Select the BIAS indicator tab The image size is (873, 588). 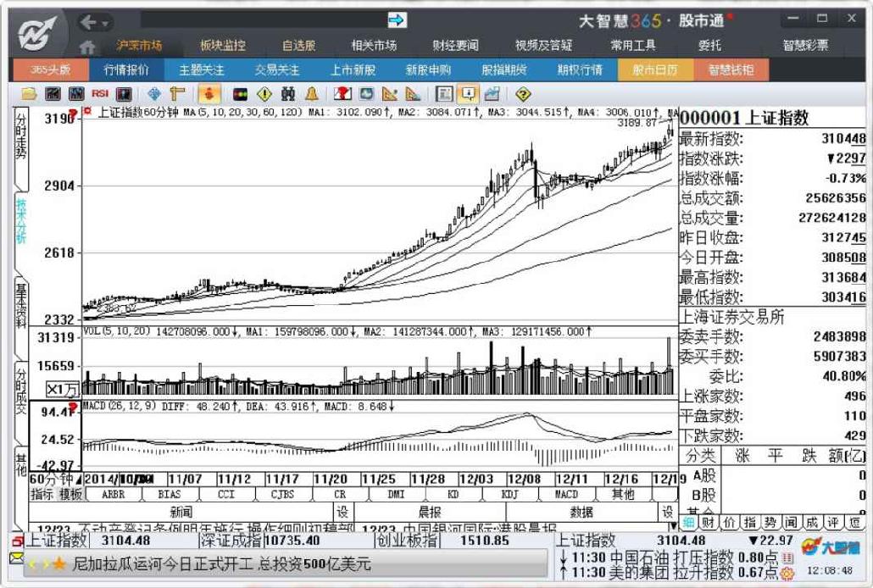170,494
